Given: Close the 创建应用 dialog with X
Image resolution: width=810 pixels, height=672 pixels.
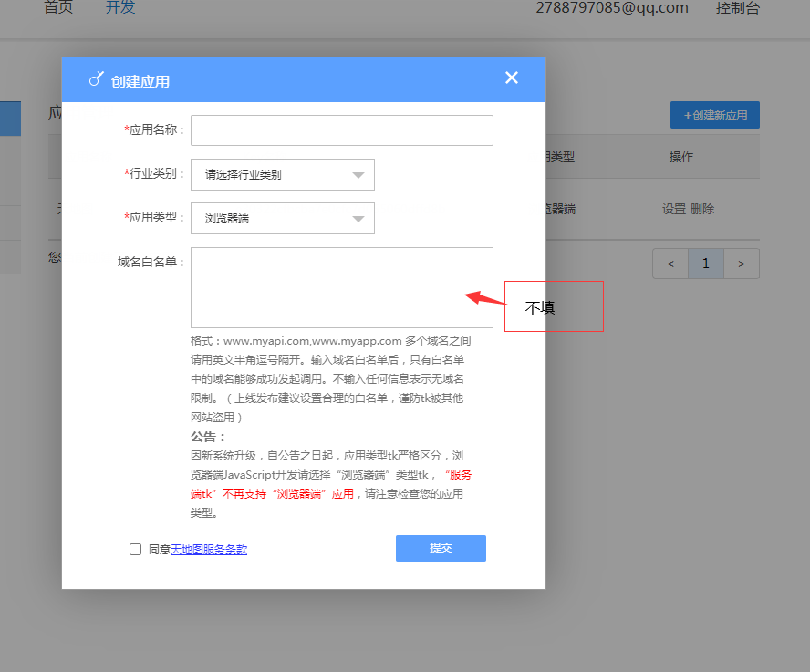Looking at the screenshot, I should click(x=511, y=78).
